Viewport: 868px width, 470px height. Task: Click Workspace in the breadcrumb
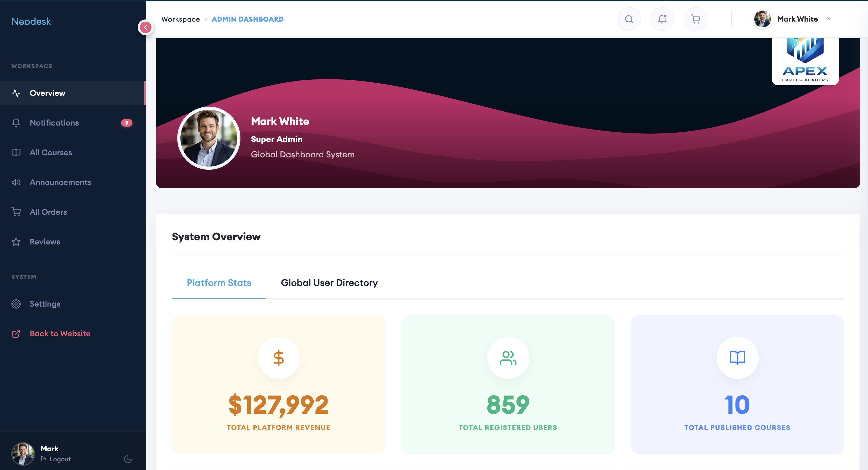click(x=180, y=19)
